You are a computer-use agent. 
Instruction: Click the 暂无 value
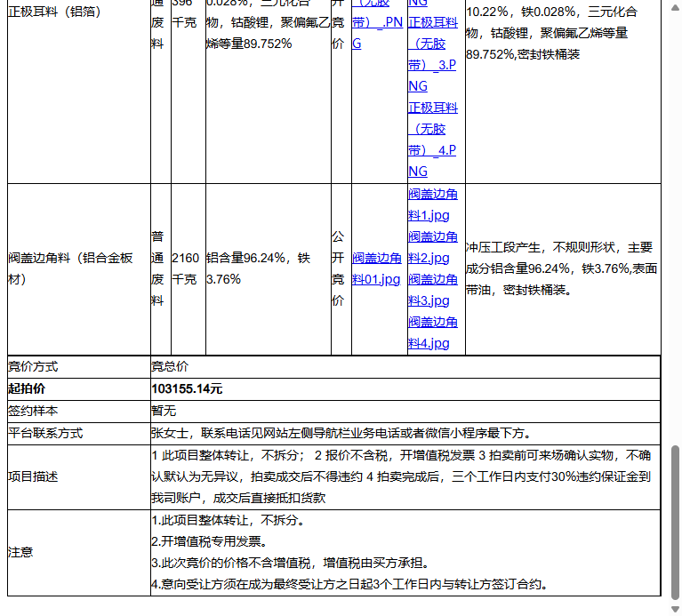click(164, 412)
